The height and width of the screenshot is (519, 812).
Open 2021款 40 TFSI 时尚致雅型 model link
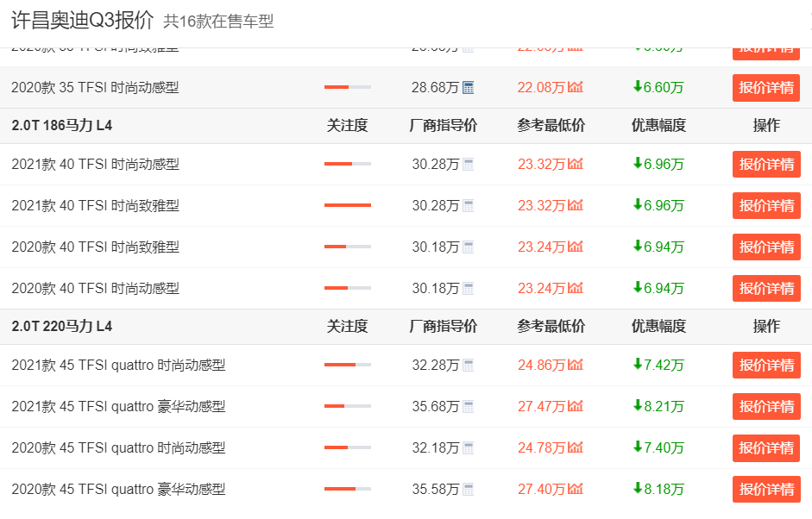95,206
